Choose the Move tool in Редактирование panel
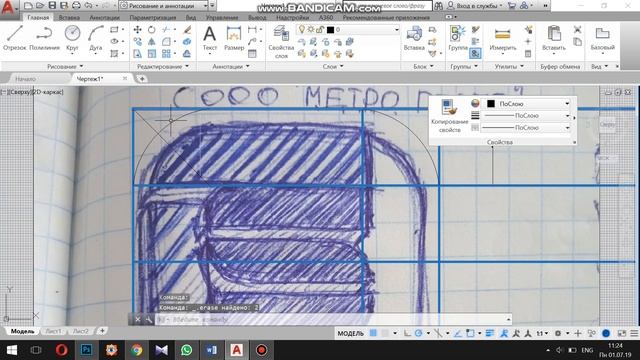The width and height of the screenshot is (640, 360). (138, 30)
